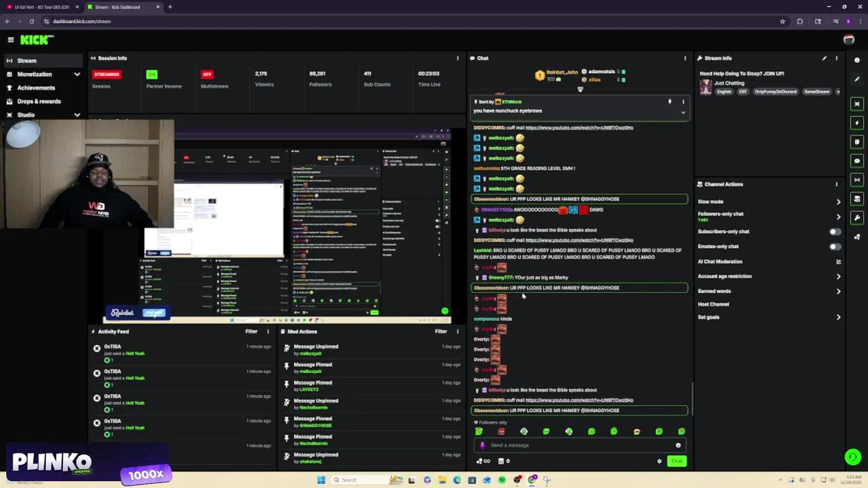Click the SameStream tag

click(x=817, y=91)
